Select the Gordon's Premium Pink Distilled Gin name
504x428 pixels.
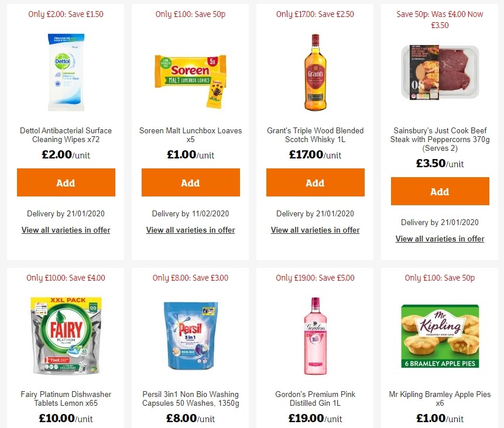pos(315,399)
